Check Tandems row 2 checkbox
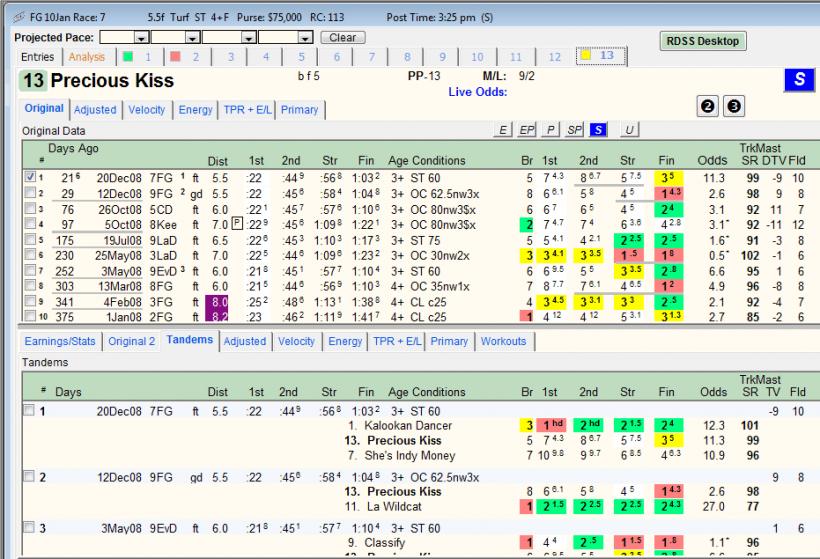 point(29,476)
